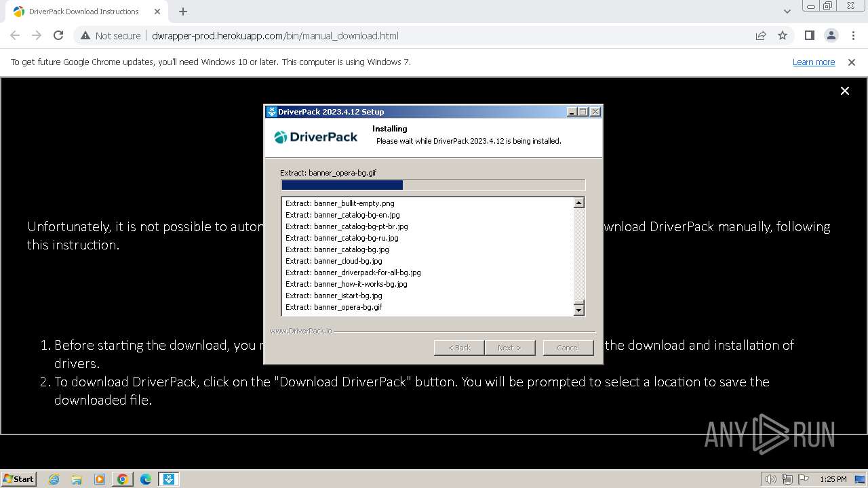The image size is (868, 488).
Task: Launch Internet Explorer from taskbar
Action: pyautogui.click(x=54, y=479)
